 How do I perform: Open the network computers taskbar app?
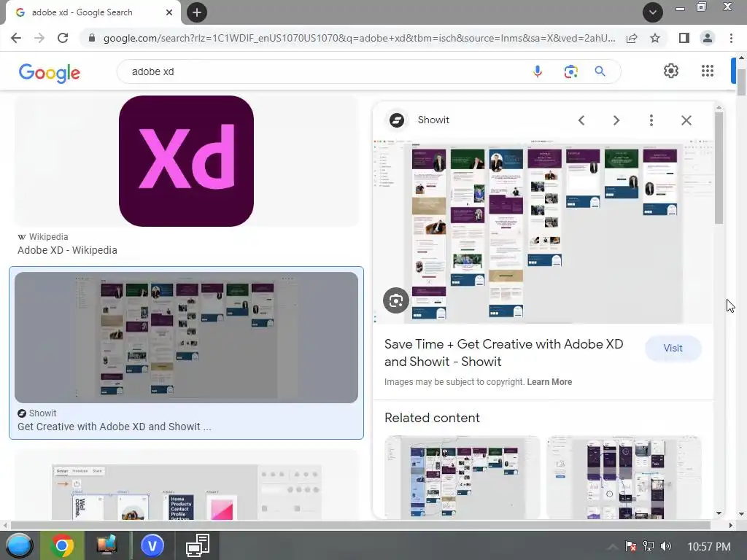[x=198, y=545]
